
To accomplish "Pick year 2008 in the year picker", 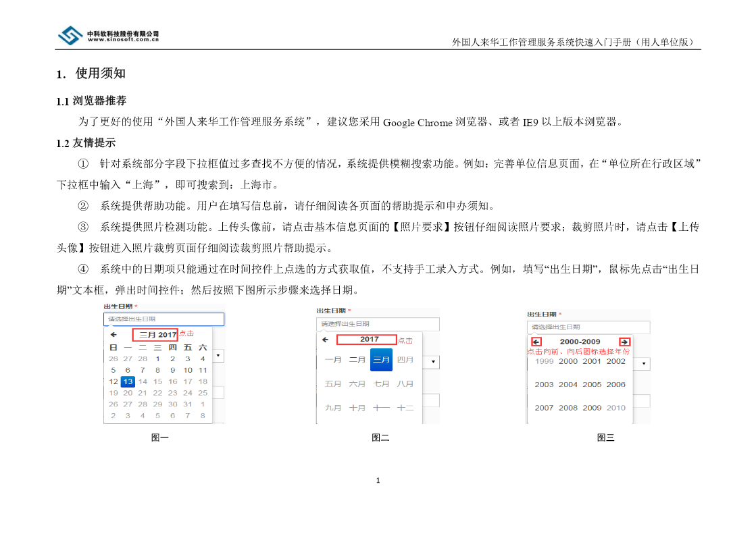I will coord(568,408).
